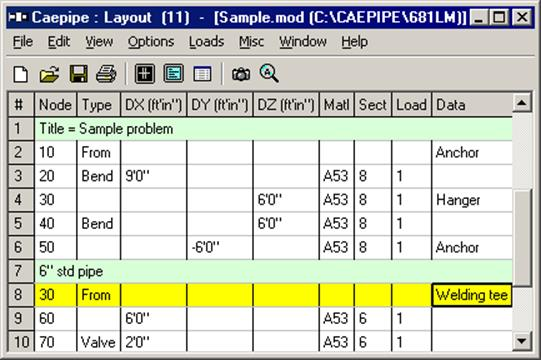Open the List window toolbar icon
The width and height of the screenshot is (541, 360).
[173, 74]
